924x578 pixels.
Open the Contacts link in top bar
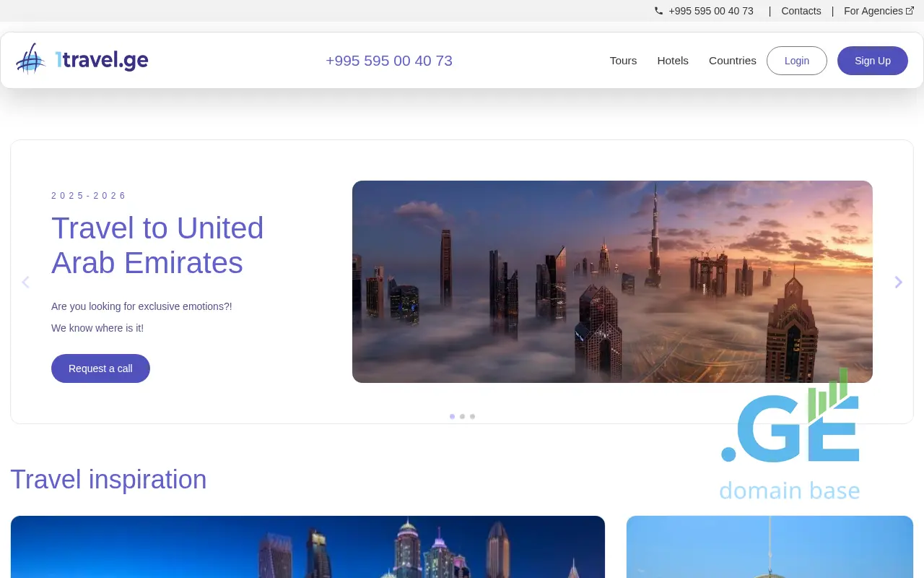[801, 11]
